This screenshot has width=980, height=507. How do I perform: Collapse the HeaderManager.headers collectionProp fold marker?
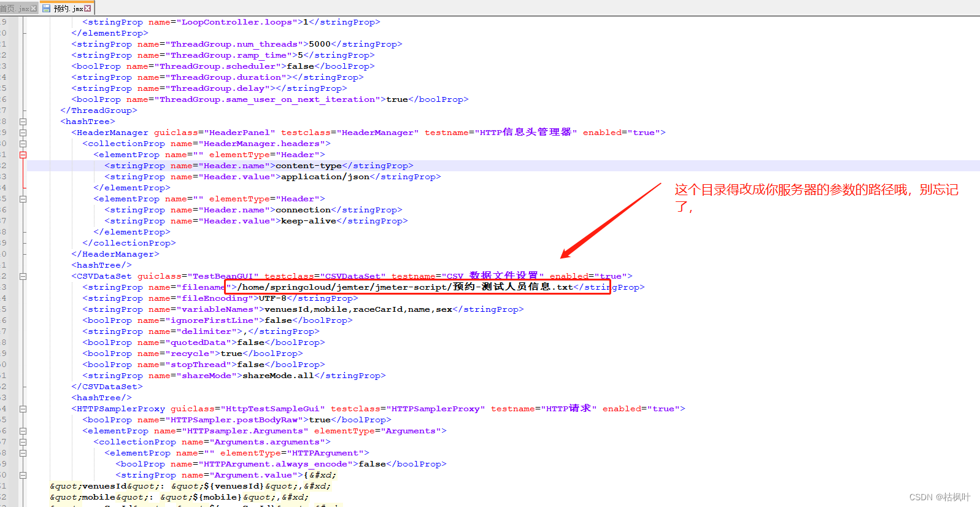23,144
